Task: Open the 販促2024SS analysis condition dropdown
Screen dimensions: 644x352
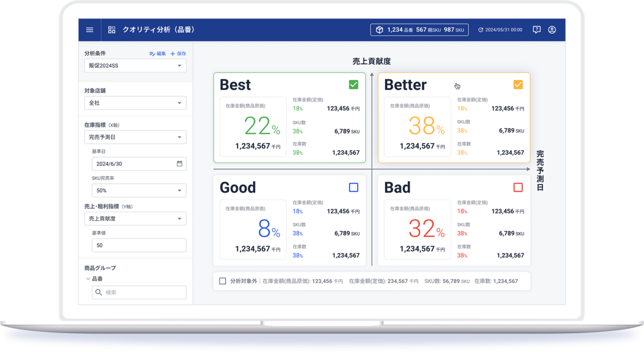Action: click(x=135, y=65)
